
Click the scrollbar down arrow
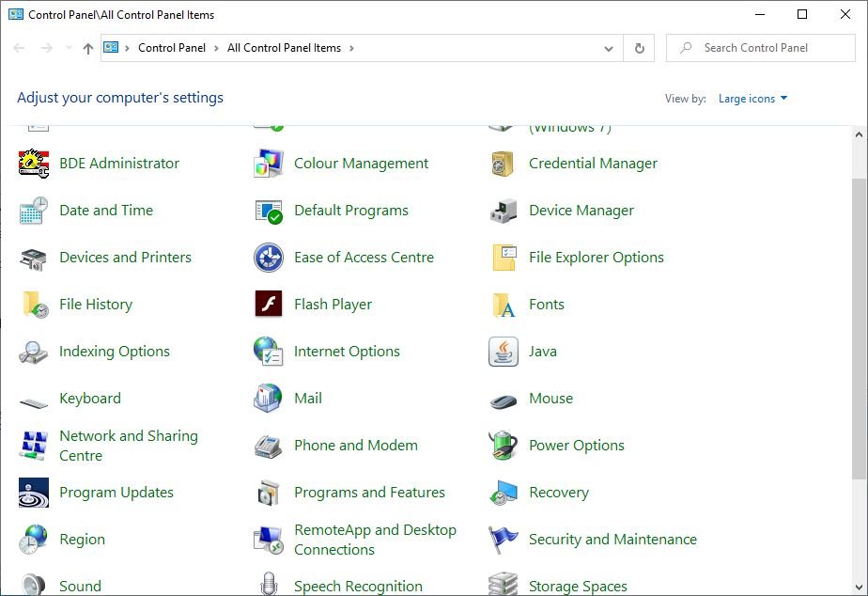pos(859,587)
